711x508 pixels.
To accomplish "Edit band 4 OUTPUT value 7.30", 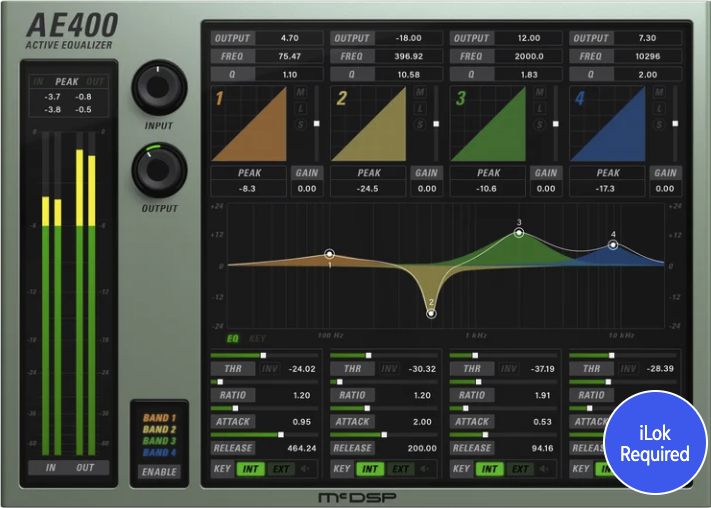I will (x=648, y=38).
